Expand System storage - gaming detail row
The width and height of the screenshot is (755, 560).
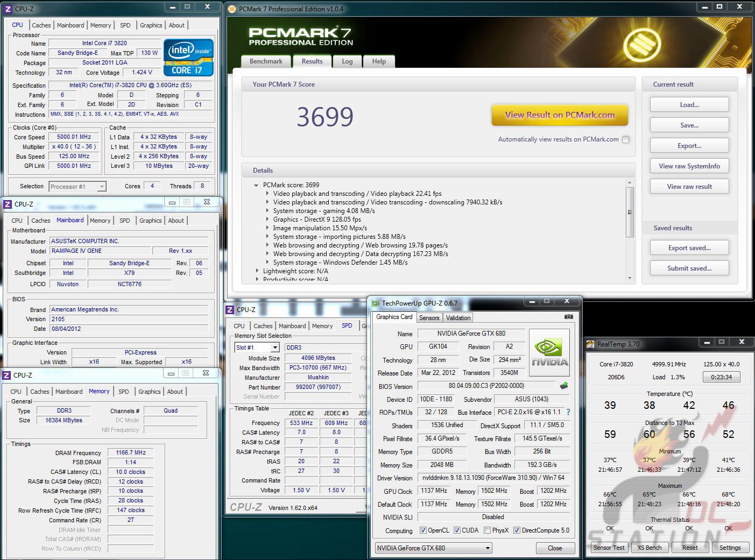tap(267, 211)
